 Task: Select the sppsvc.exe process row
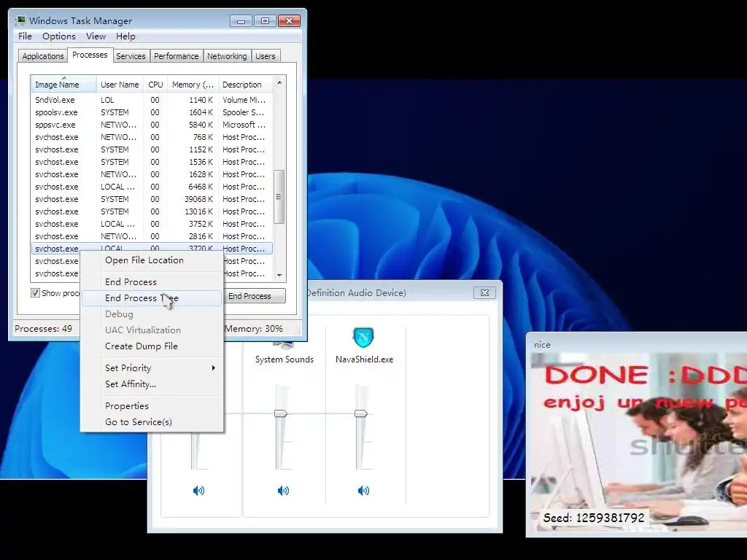pos(152,125)
